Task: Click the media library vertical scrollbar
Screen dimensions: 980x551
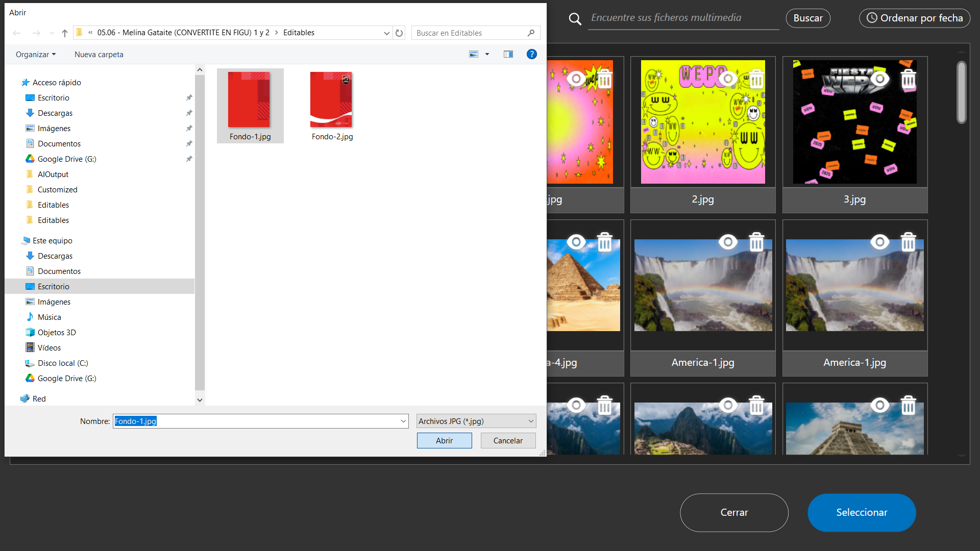Action: 962,92
